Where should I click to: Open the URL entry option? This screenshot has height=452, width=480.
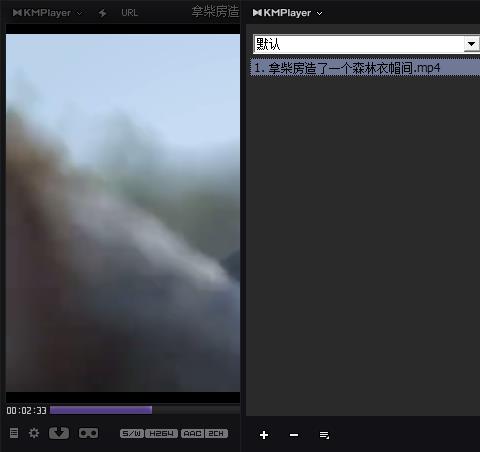(x=129, y=13)
